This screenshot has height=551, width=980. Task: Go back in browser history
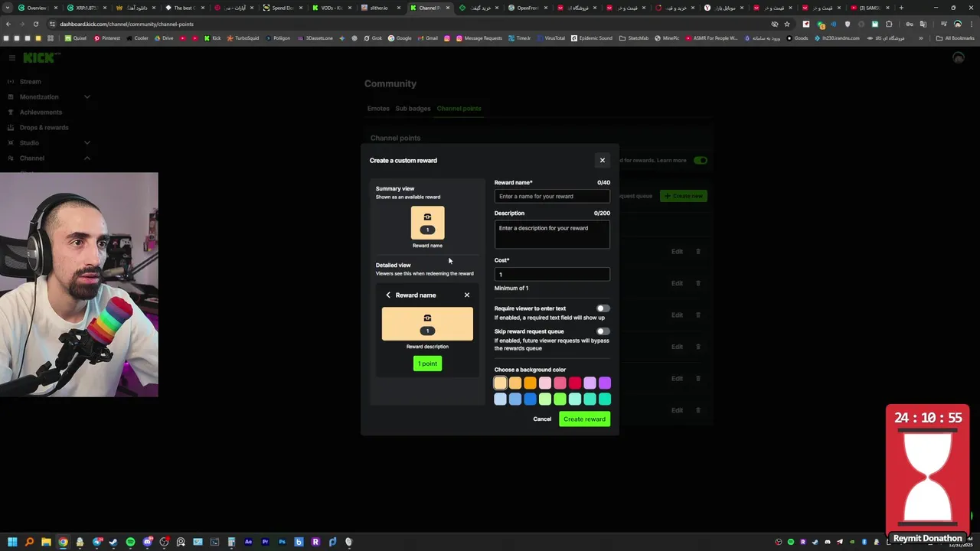(8, 24)
